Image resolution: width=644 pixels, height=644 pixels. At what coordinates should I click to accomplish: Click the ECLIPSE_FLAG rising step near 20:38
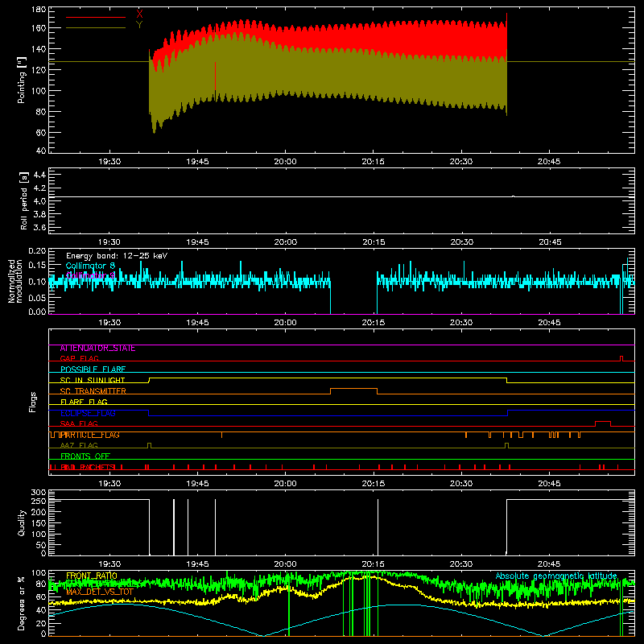pos(508,413)
